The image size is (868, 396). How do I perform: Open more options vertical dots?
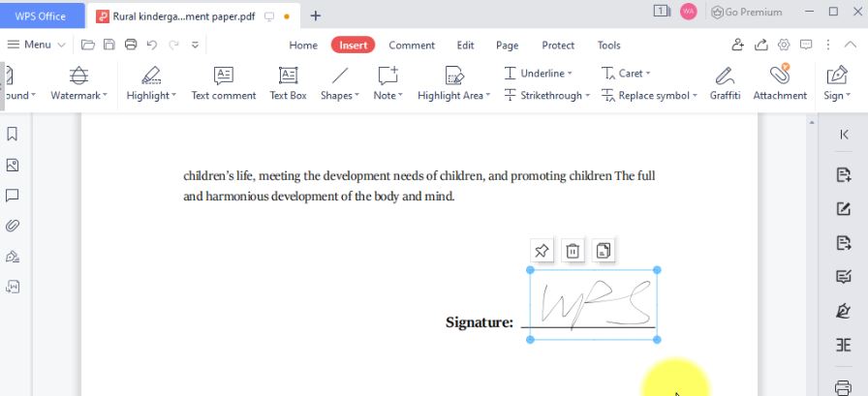tap(828, 45)
